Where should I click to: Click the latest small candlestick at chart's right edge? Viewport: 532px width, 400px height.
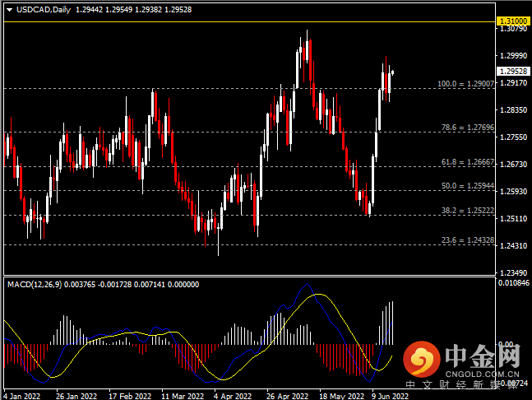[393, 72]
